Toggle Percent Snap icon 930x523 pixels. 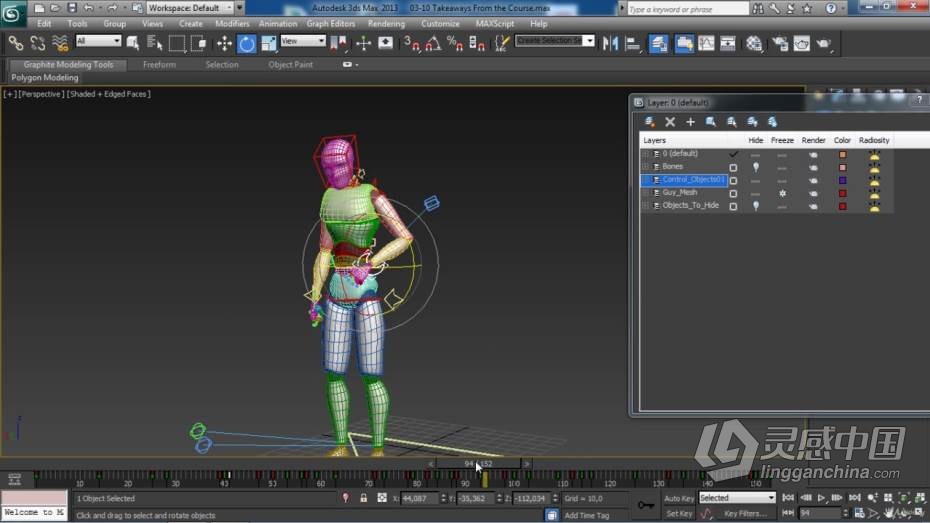click(455, 43)
